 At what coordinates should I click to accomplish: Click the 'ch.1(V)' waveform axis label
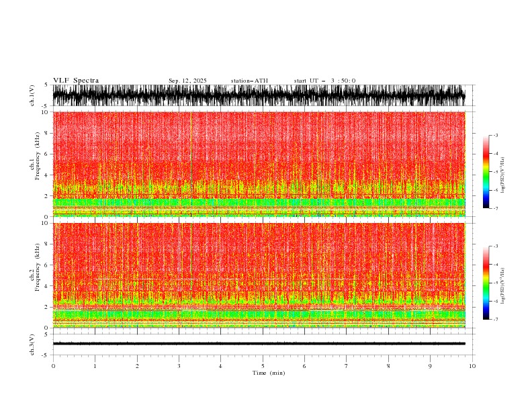(x=32, y=95)
